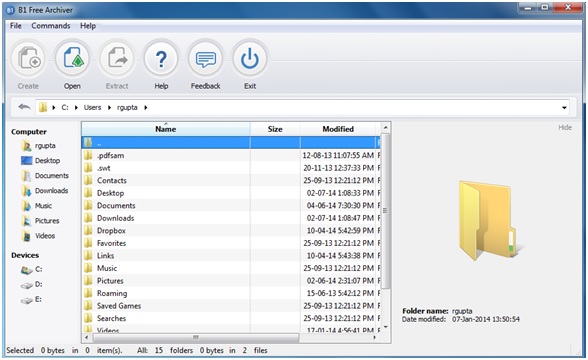Click Users in the breadcrumb path
The image size is (588, 360).
92,108
